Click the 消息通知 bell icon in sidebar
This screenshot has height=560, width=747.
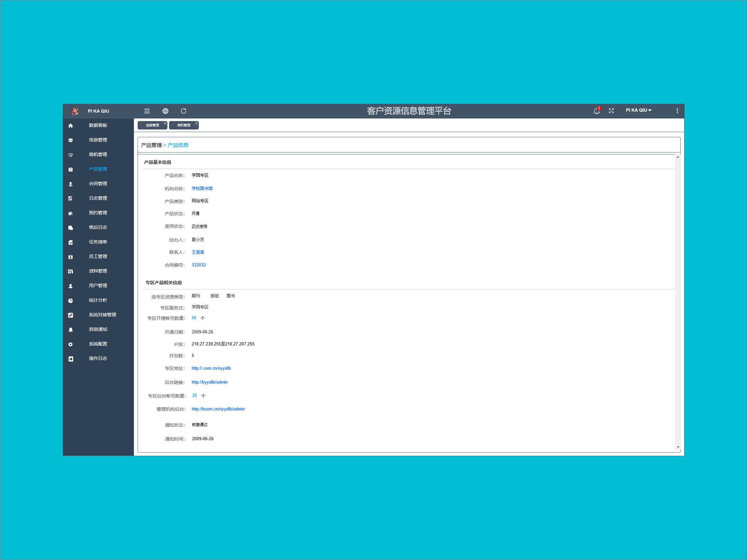(x=71, y=330)
